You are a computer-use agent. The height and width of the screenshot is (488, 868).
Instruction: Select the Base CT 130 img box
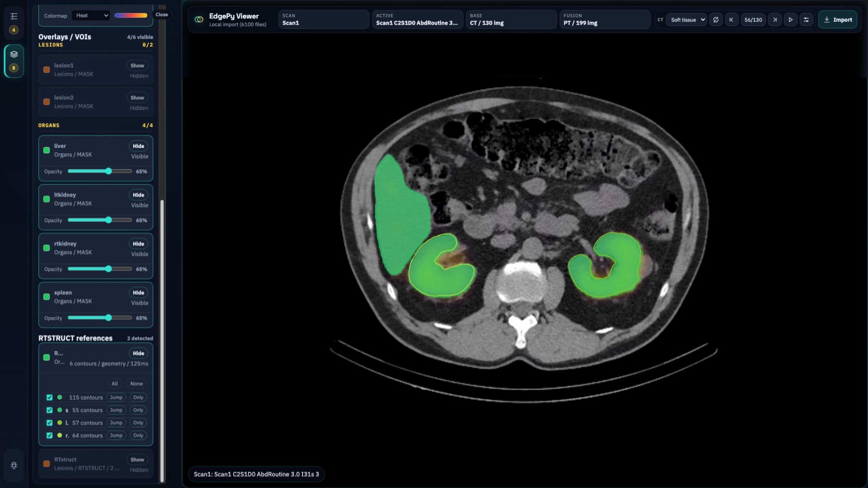(x=511, y=20)
